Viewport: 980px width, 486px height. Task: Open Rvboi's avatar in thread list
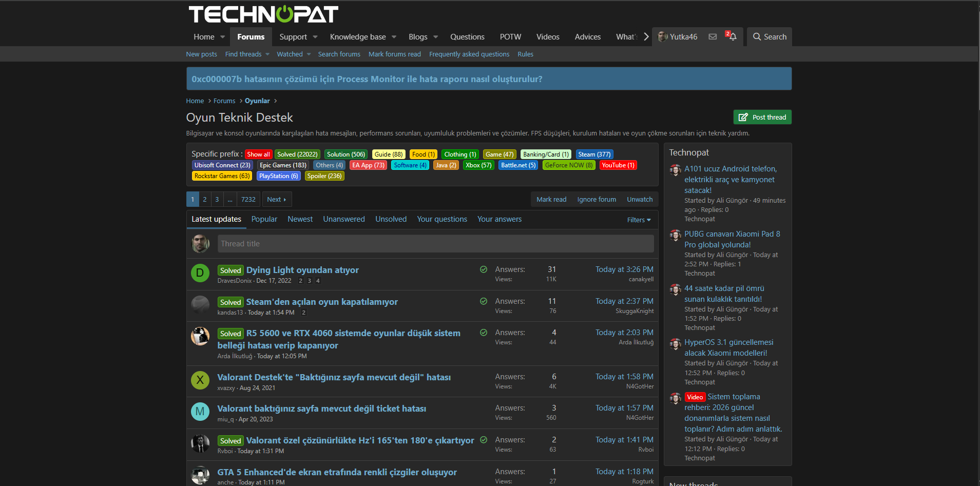[200, 443]
